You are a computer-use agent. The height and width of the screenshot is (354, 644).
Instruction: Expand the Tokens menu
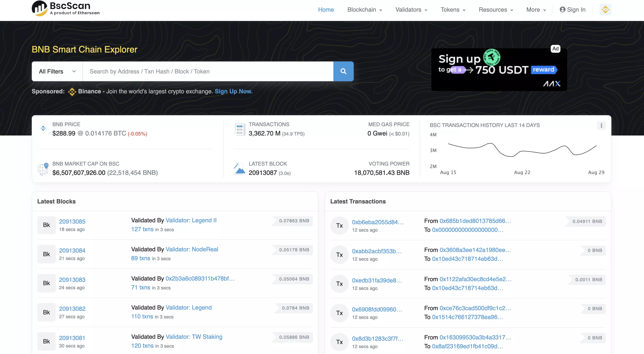click(x=453, y=10)
